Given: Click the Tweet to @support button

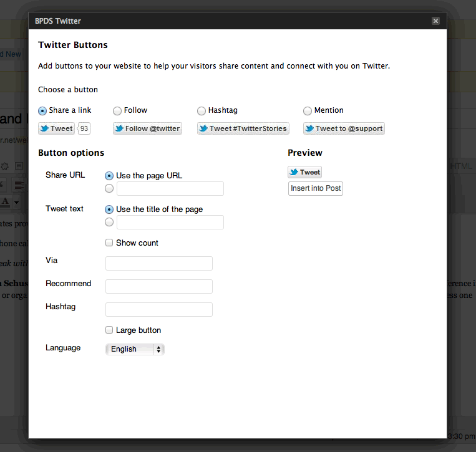Looking at the screenshot, I should 344,128.
